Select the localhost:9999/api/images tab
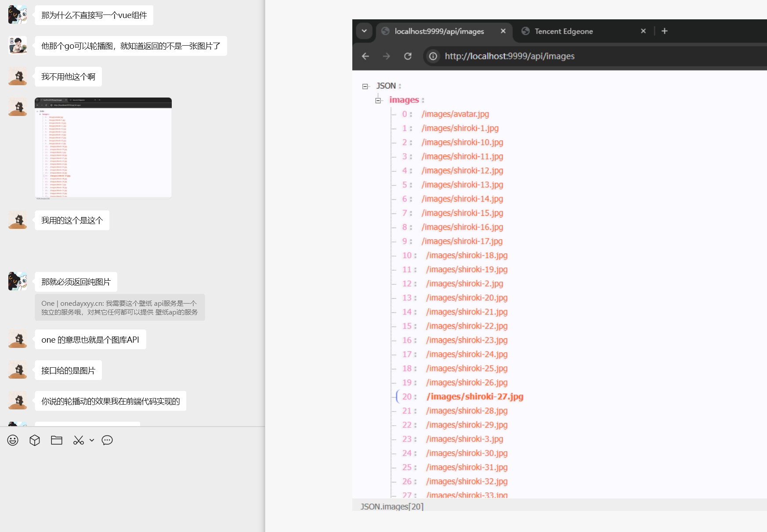Viewport: 767px width, 532px height. pos(439,31)
